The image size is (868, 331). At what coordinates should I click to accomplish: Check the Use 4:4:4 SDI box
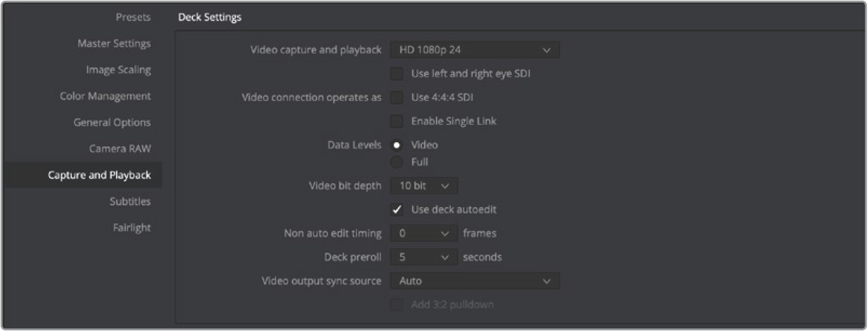397,97
